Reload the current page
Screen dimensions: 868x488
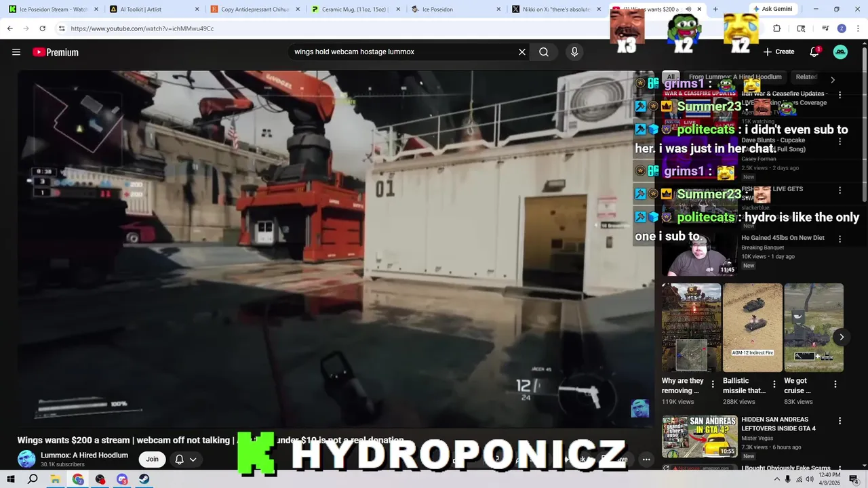point(42,28)
